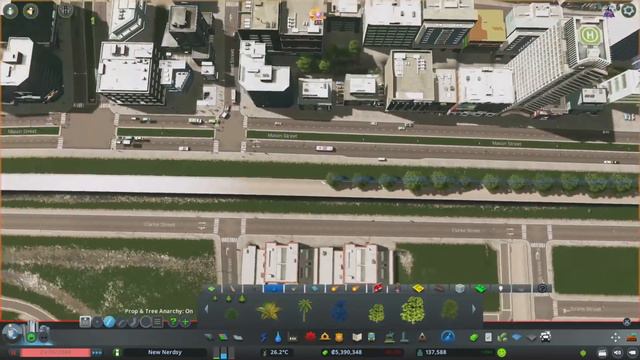The height and width of the screenshot is (360, 640).
Task: Open the 137,588 population counter
Action: click(x=436, y=352)
